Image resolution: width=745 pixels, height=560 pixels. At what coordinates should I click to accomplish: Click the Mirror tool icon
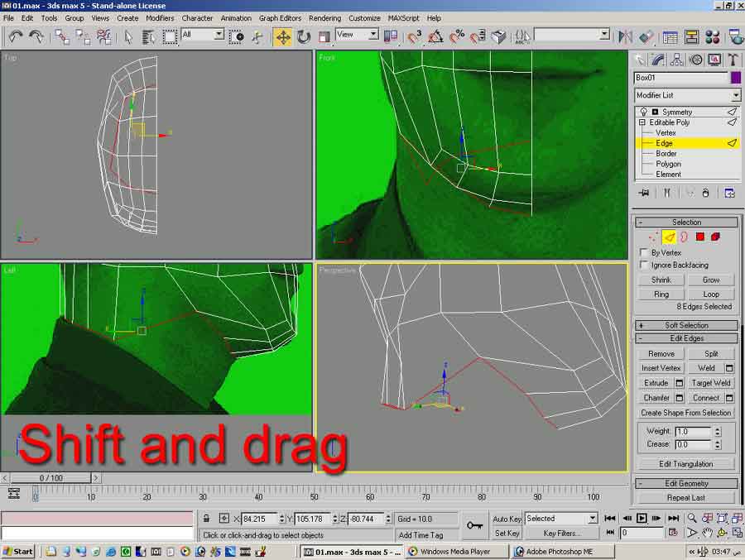click(625, 36)
